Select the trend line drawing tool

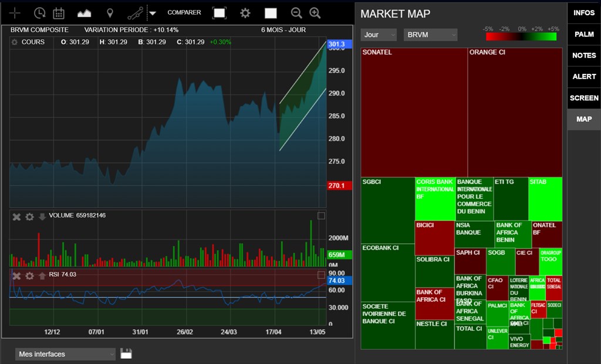tap(136, 13)
